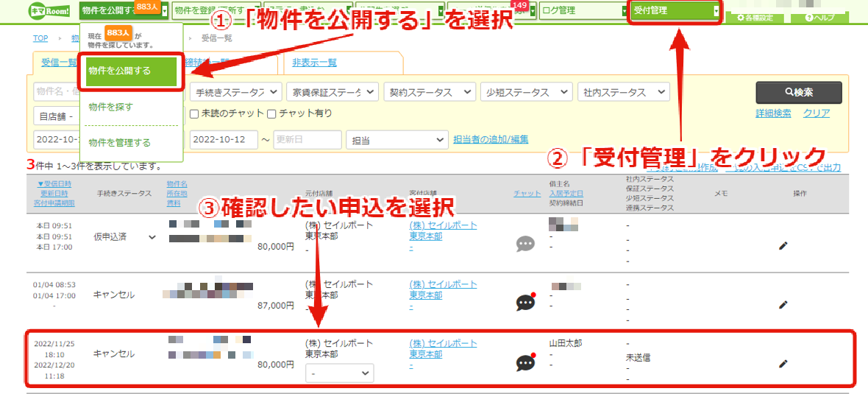868x394 pixels.
Task: Open 各種設定 gear settings
Action: [x=758, y=18]
